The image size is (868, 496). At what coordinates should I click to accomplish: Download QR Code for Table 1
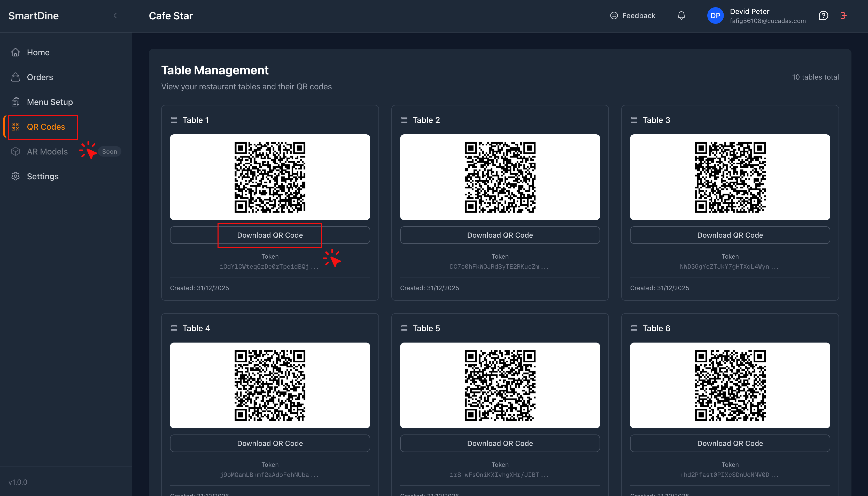270,235
